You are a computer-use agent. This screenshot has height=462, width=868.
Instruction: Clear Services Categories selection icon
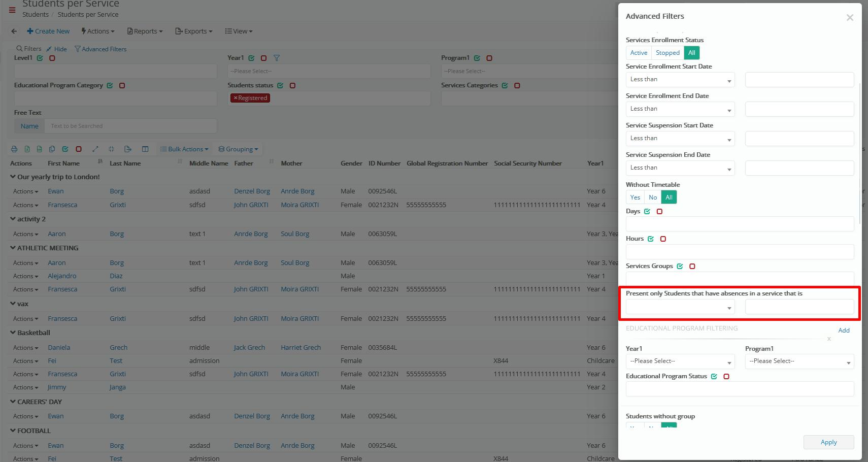click(x=517, y=85)
